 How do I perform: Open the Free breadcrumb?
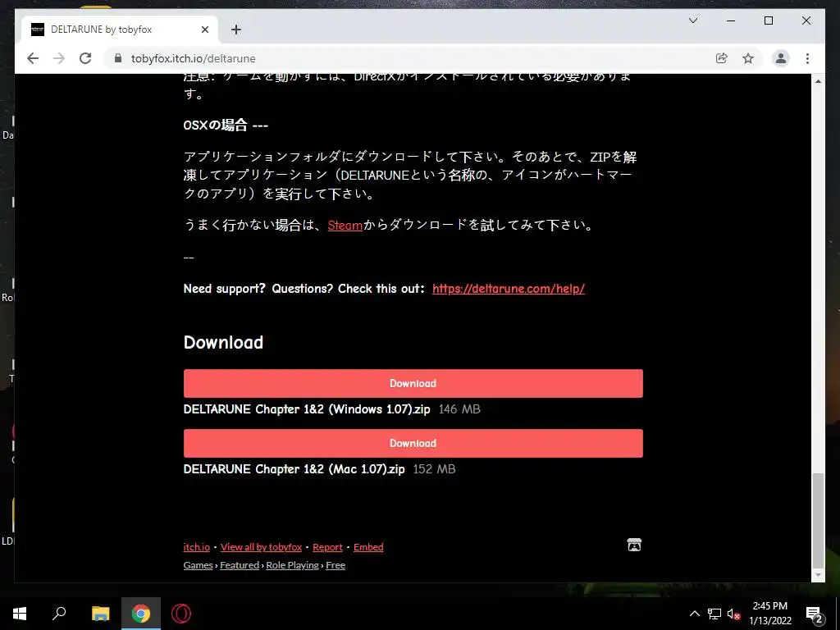336,565
